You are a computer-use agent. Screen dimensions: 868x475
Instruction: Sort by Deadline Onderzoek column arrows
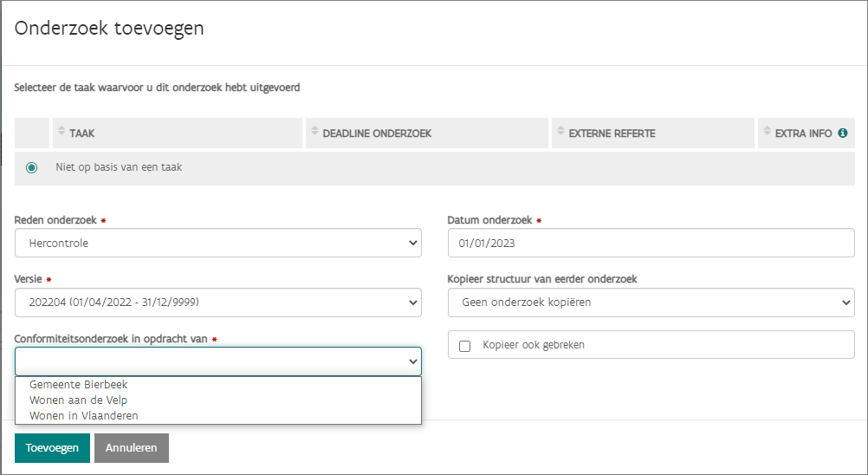[314, 133]
